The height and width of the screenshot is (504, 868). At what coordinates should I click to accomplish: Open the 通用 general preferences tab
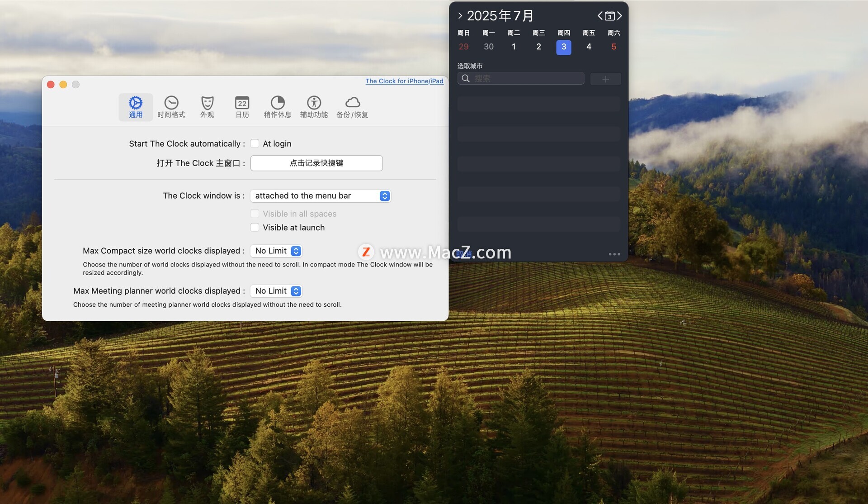pyautogui.click(x=136, y=107)
